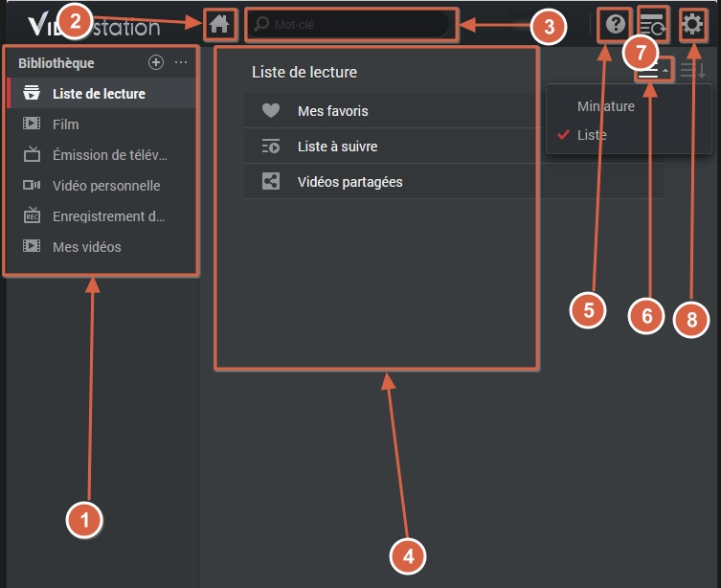
Task: Open the Liste à suivre playlist
Action: tap(337, 147)
